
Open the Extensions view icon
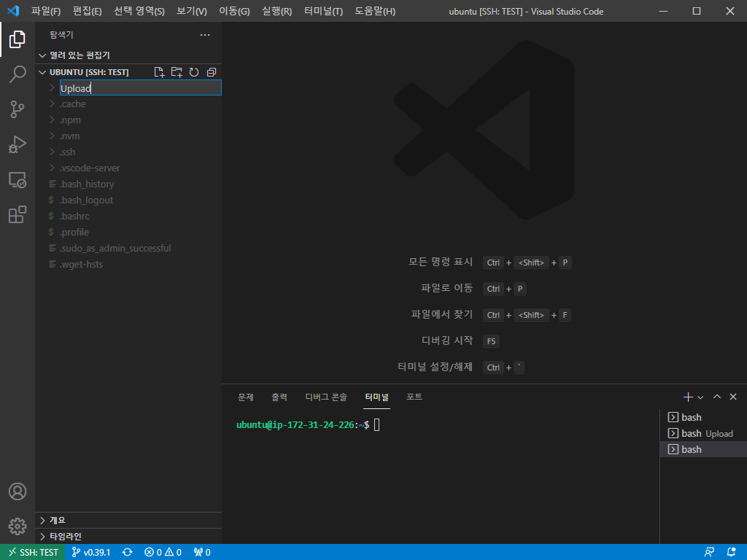click(18, 215)
